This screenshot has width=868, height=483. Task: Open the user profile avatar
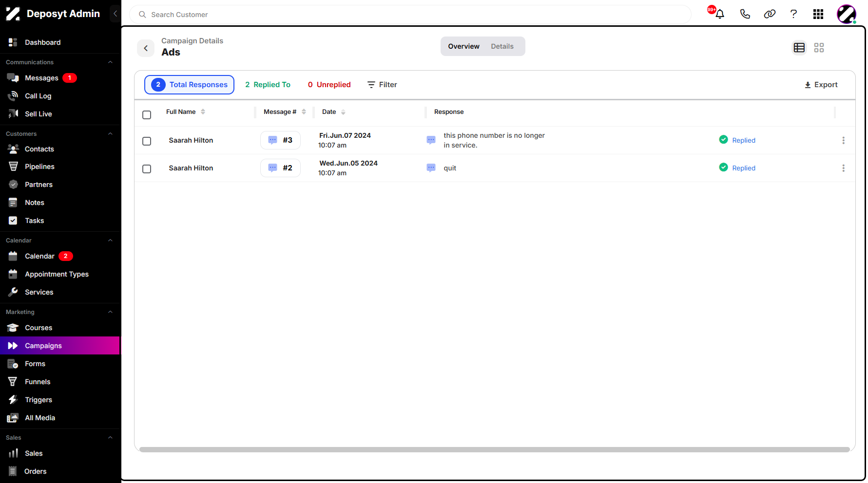[847, 14]
